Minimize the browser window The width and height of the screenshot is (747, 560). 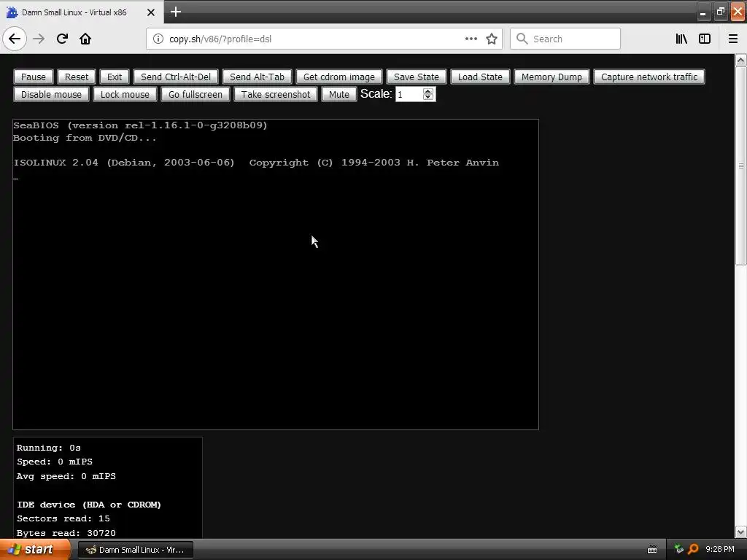pos(703,12)
